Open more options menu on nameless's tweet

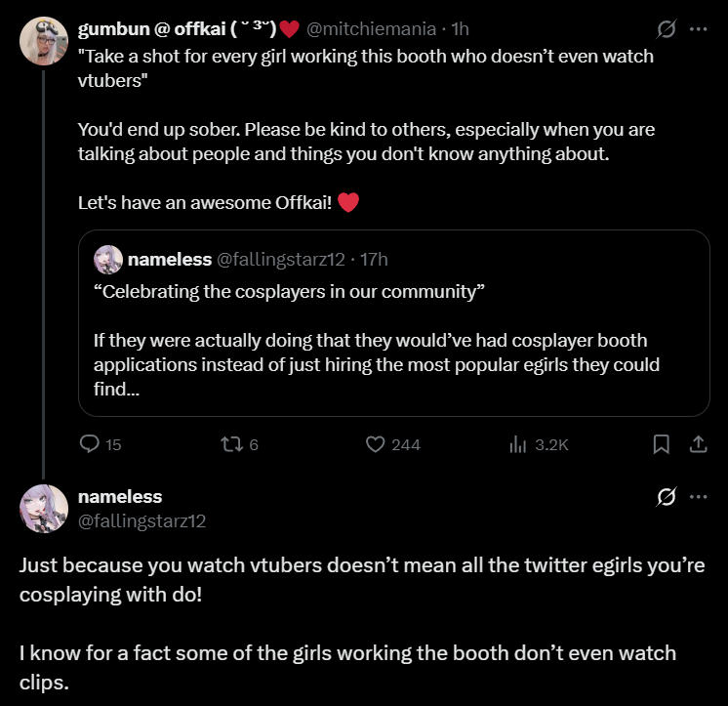pos(698,497)
